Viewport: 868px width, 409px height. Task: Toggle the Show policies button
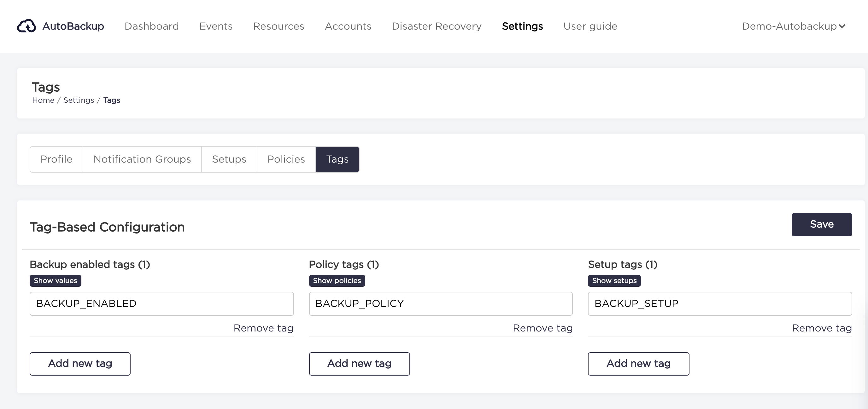(x=337, y=281)
